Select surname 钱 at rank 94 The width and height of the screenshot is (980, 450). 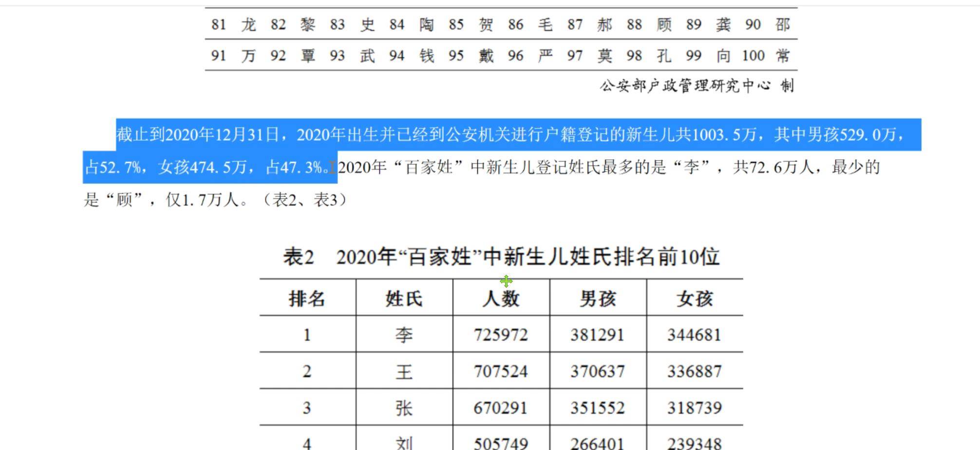point(427,56)
